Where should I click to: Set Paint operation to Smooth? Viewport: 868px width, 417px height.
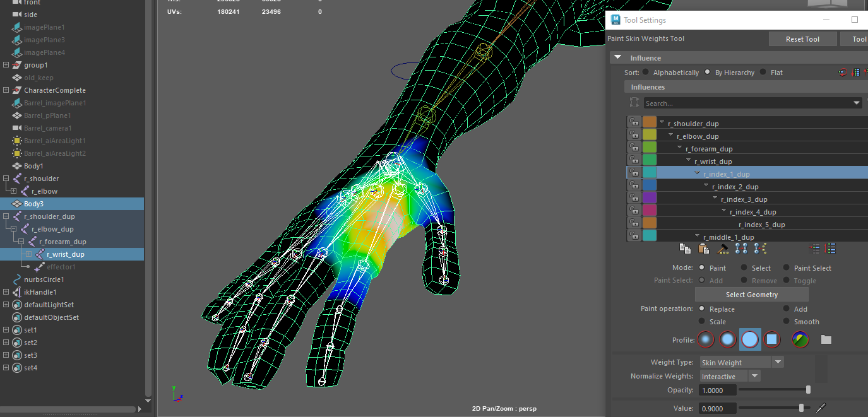787,322
